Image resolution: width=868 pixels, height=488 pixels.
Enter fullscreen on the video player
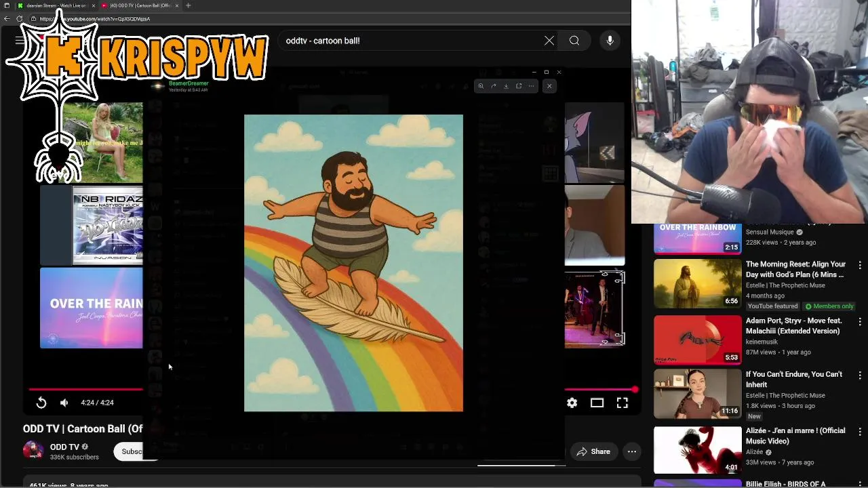(x=622, y=403)
